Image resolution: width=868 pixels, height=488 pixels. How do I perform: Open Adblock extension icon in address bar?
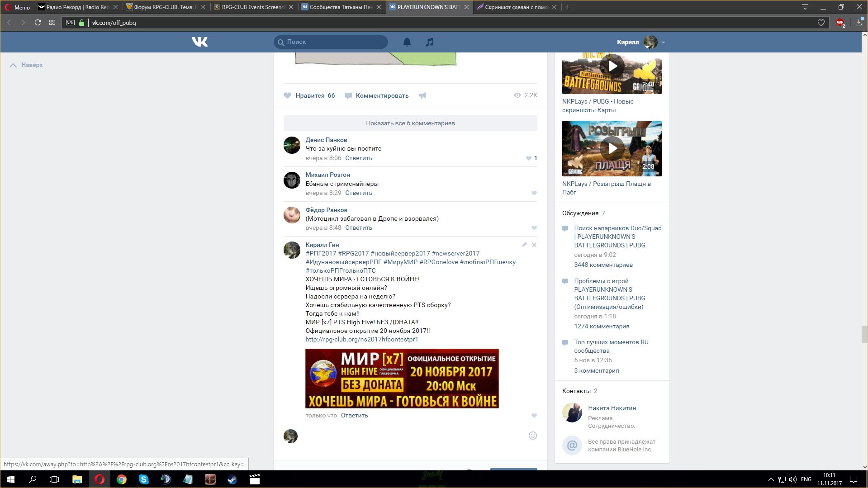pos(840,23)
